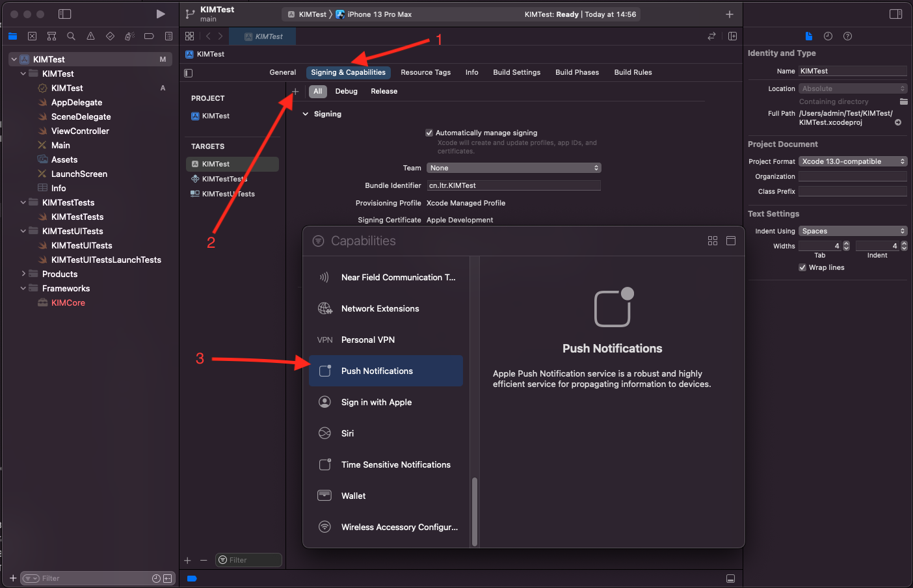Open the Info tab

[x=471, y=72]
